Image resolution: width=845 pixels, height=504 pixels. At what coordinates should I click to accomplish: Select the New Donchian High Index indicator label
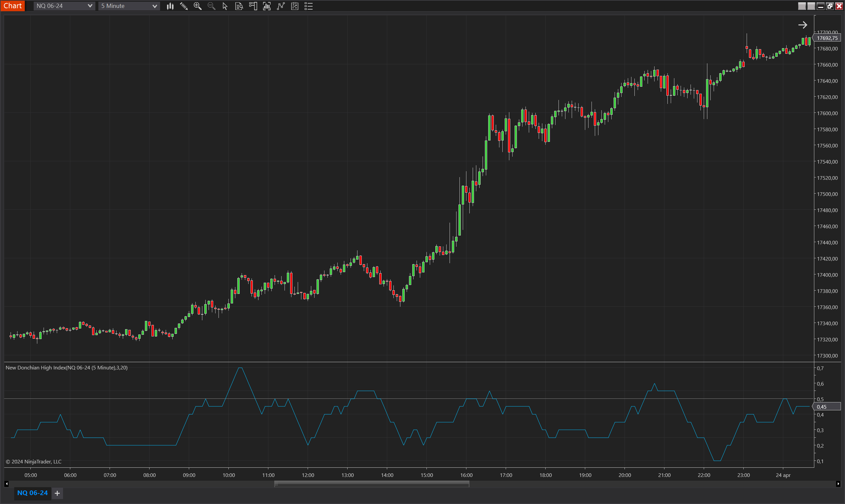pos(67,367)
